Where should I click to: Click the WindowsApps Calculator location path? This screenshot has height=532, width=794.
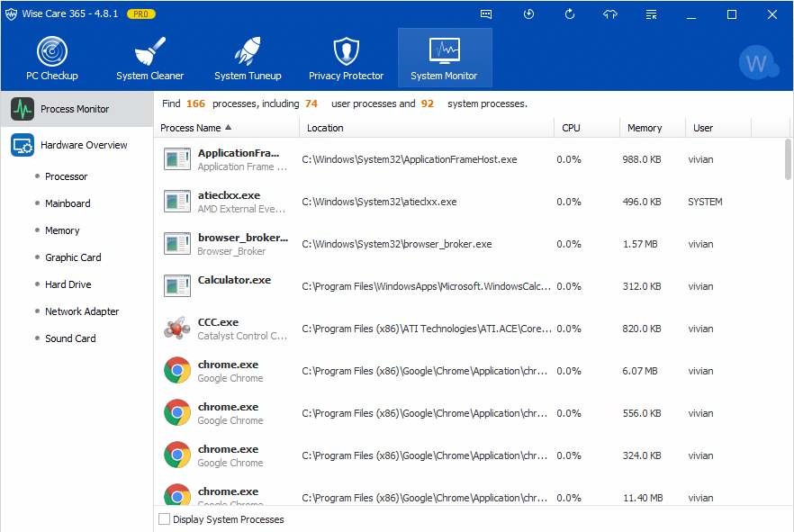pos(427,286)
